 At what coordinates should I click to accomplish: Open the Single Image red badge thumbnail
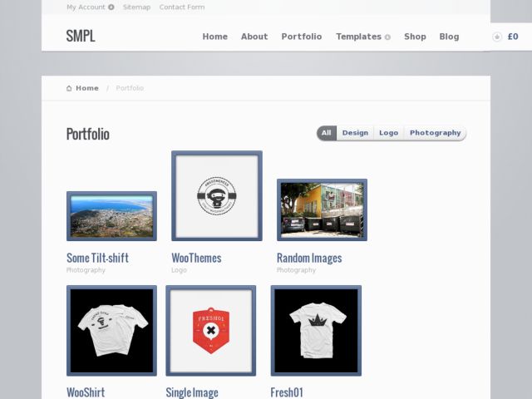tap(210, 331)
